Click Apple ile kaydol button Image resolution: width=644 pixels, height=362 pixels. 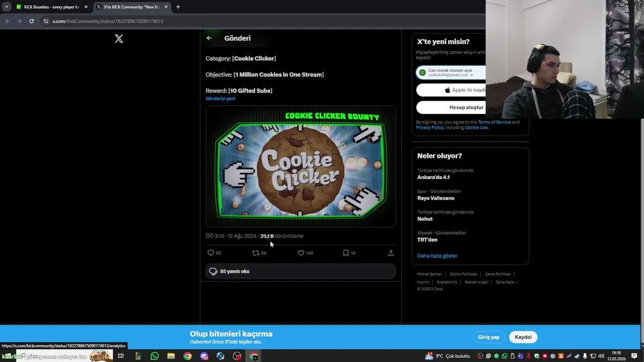point(451,90)
